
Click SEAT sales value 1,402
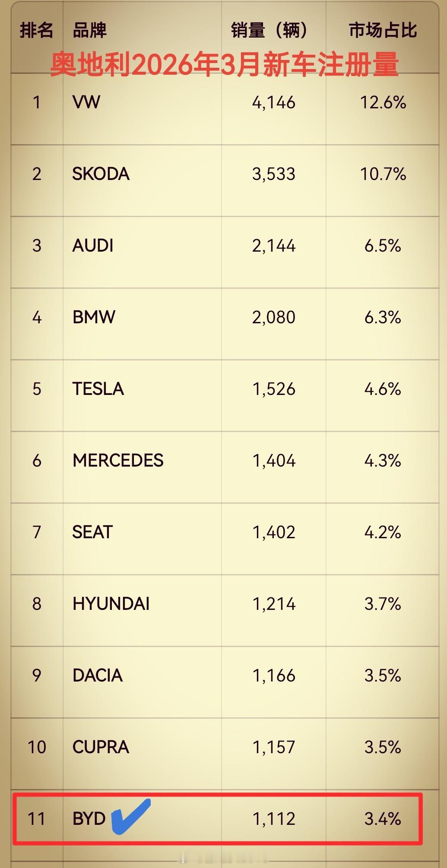274,532
